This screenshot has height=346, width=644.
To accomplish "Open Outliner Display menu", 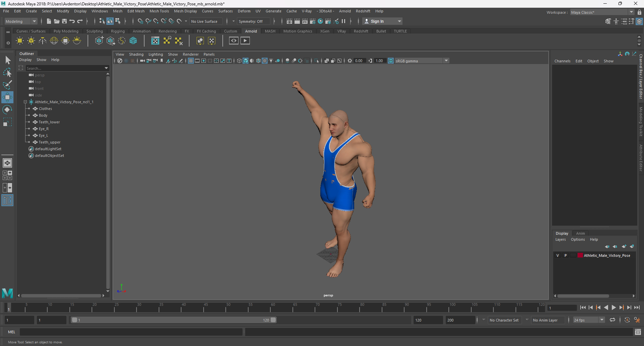I will (25, 60).
